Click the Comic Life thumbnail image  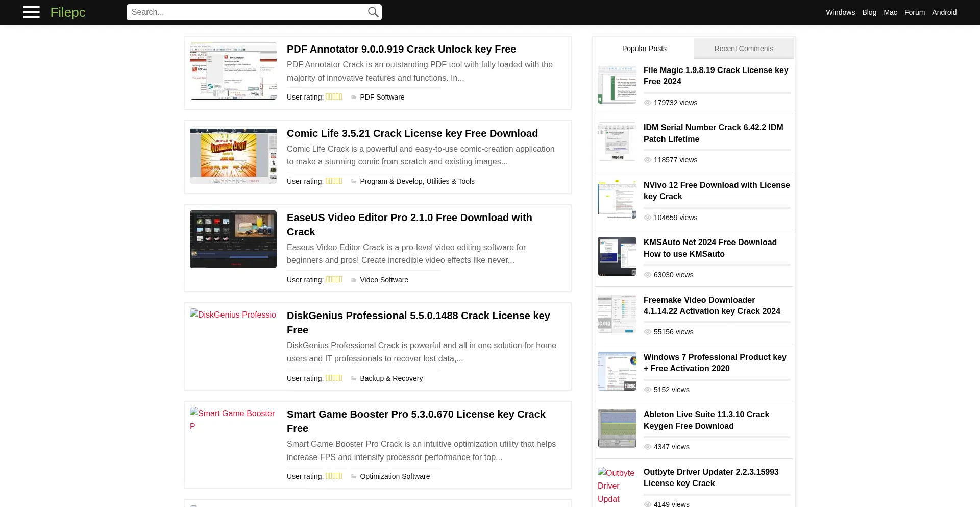coord(233,155)
